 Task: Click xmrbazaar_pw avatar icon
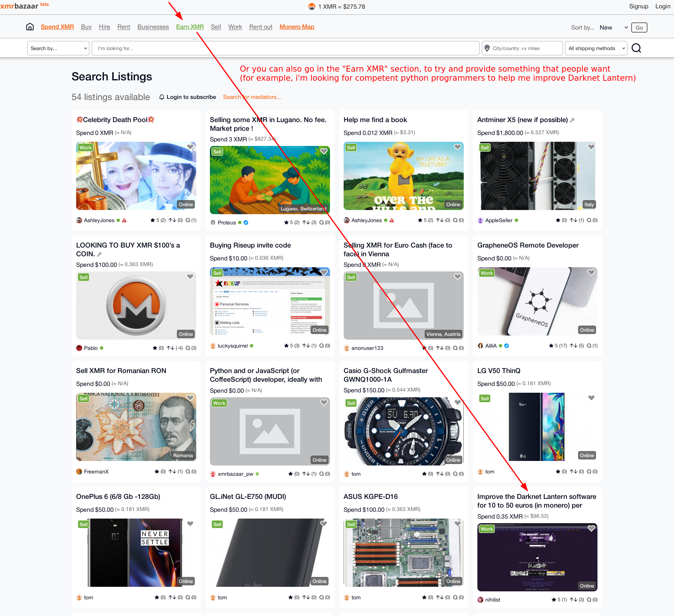coord(213,474)
